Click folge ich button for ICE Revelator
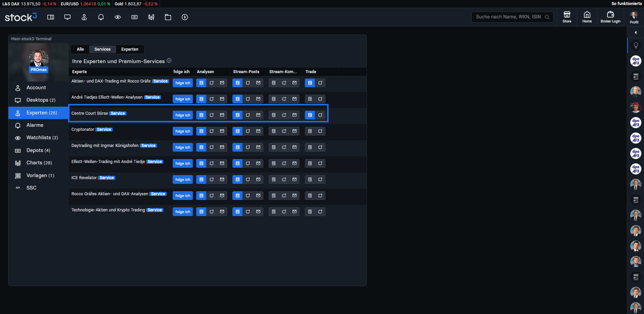 coord(183,179)
